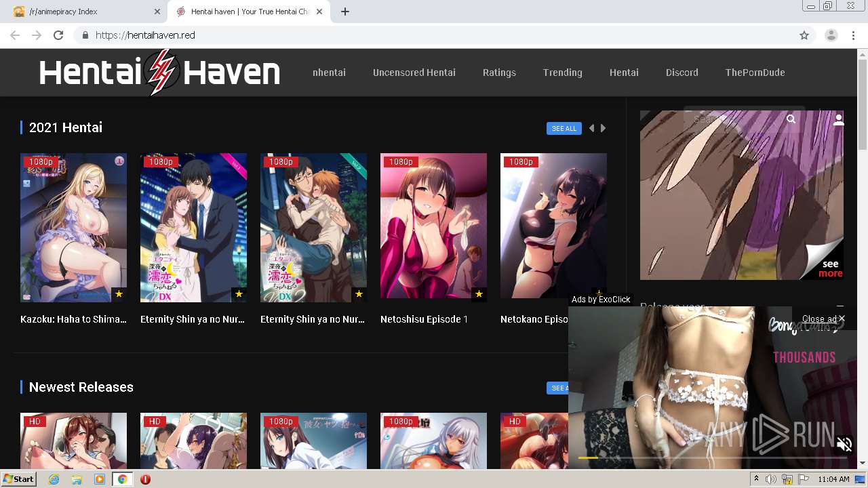Bookmark this page with star icon
The width and height of the screenshot is (868, 488).
pos(804,35)
